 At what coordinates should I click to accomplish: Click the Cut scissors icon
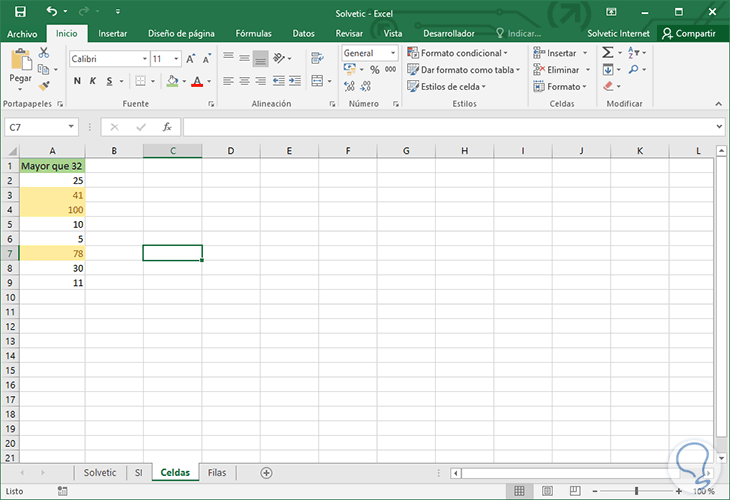[44, 53]
